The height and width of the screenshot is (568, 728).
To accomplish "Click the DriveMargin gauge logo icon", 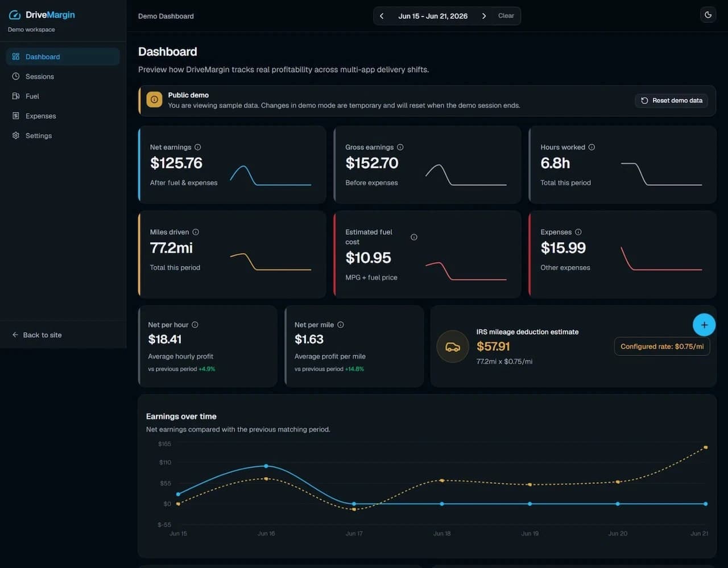I will tap(15, 15).
